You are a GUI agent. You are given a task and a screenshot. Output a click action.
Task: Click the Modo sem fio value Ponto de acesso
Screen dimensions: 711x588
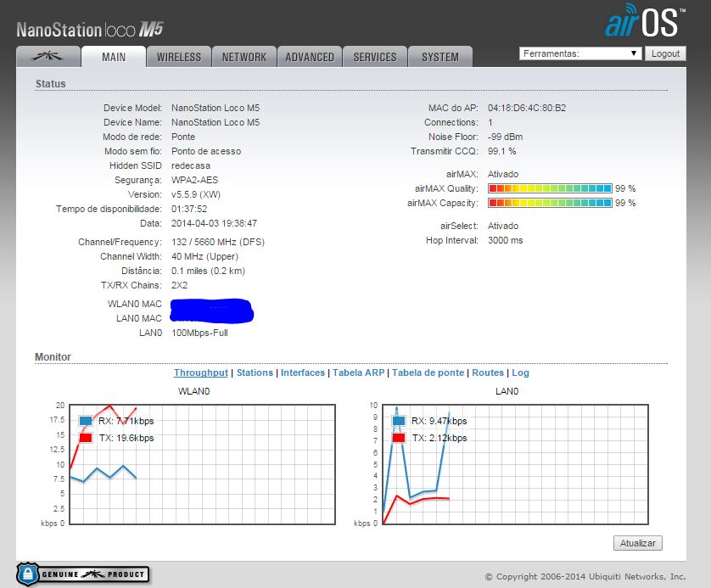tap(206, 151)
